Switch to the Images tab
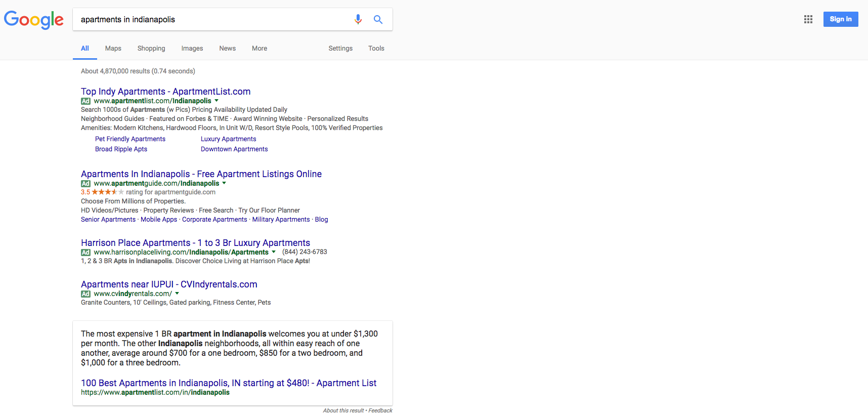 192,49
